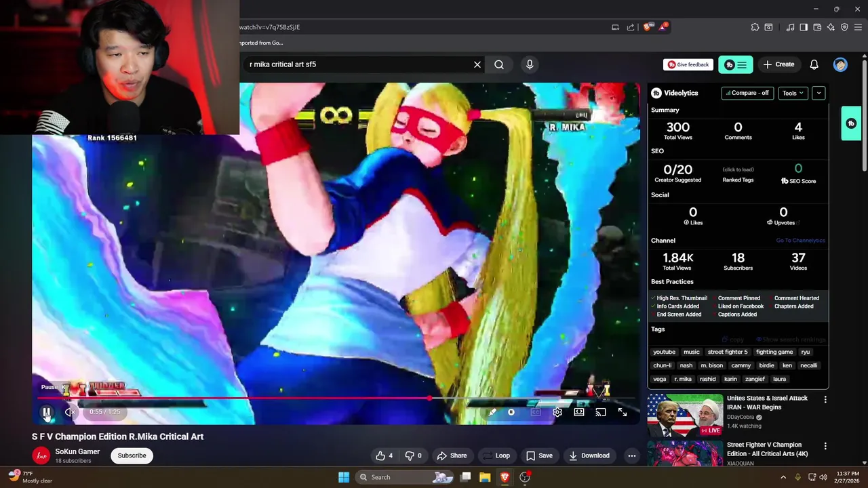Share this page from the address bar
868x488 pixels.
click(631, 27)
